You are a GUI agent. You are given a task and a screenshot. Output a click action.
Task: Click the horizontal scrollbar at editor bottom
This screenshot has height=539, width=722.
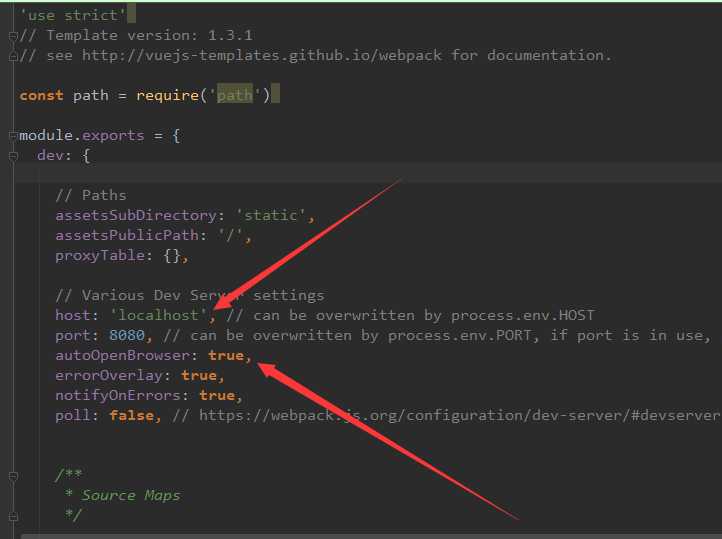click(371, 536)
